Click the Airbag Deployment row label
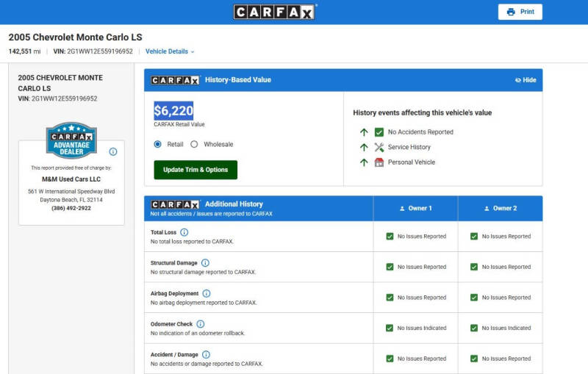The image size is (588, 374). (174, 293)
